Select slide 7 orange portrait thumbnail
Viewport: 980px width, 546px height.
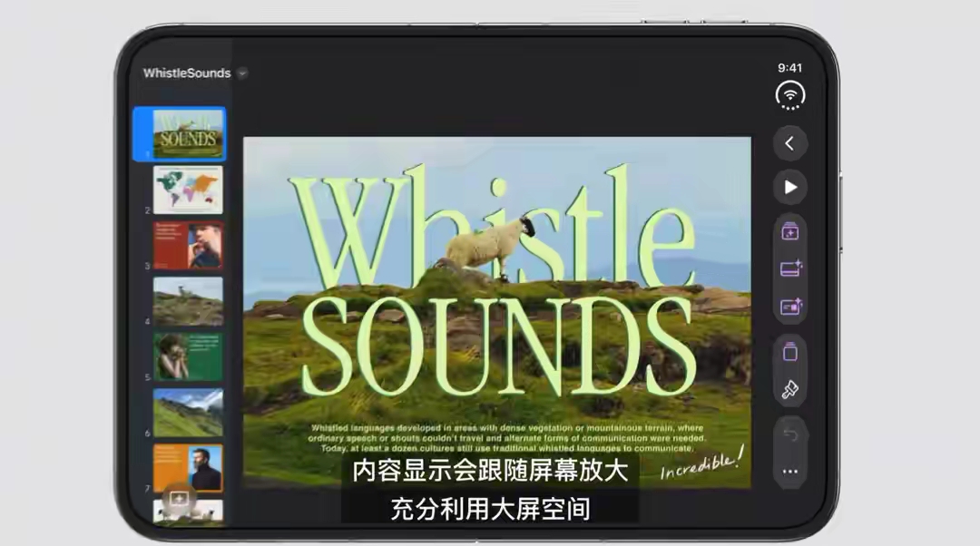coord(188,468)
